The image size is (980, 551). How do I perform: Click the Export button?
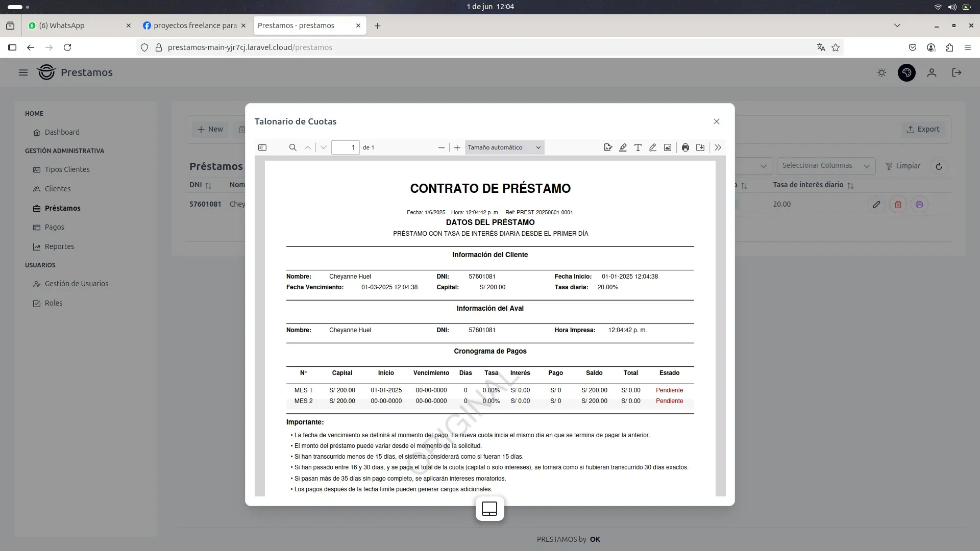pyautogui.click(x=922, y=130)
